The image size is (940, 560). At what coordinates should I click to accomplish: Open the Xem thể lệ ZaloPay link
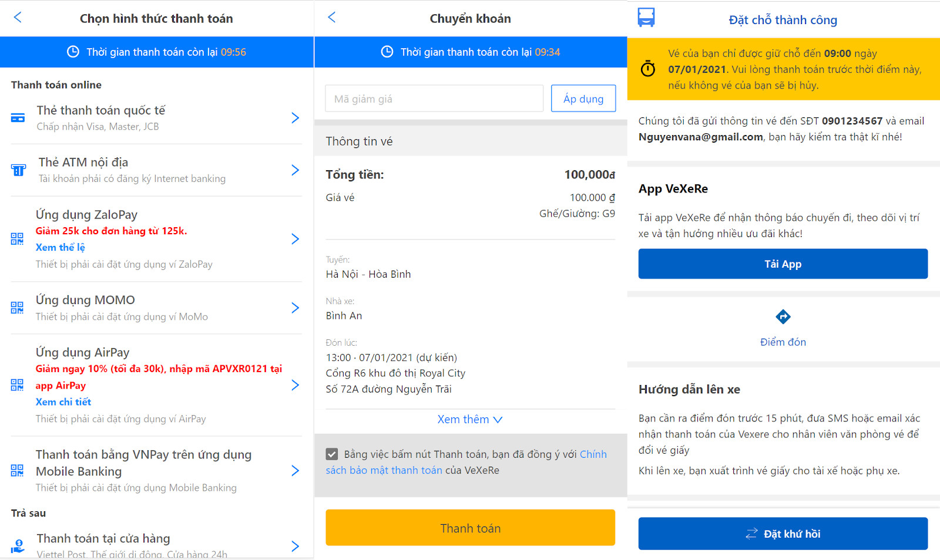[x=60, y=248]
